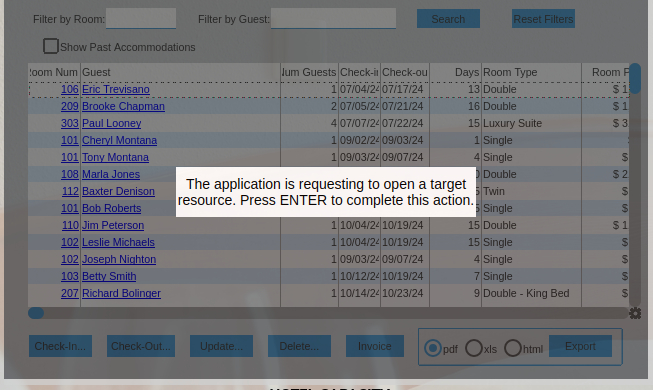
Task: Sort by the Room Num column header
Action: [54, 72]
